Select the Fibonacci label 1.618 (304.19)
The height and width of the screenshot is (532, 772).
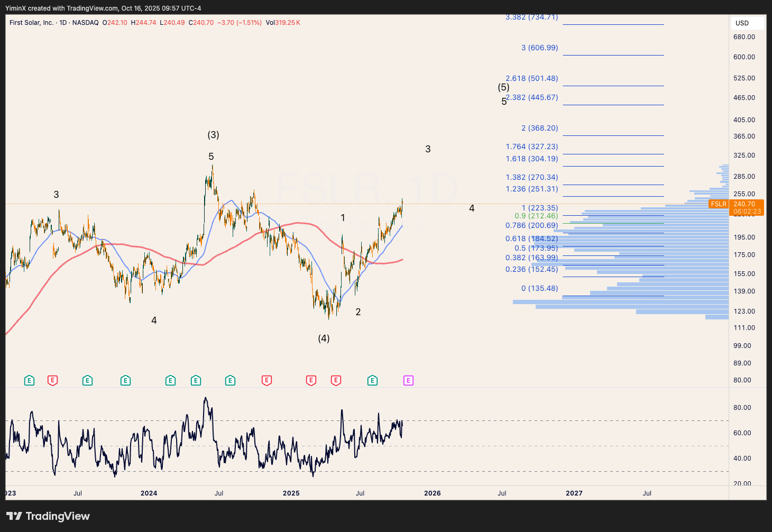click(x=531, y=159)
